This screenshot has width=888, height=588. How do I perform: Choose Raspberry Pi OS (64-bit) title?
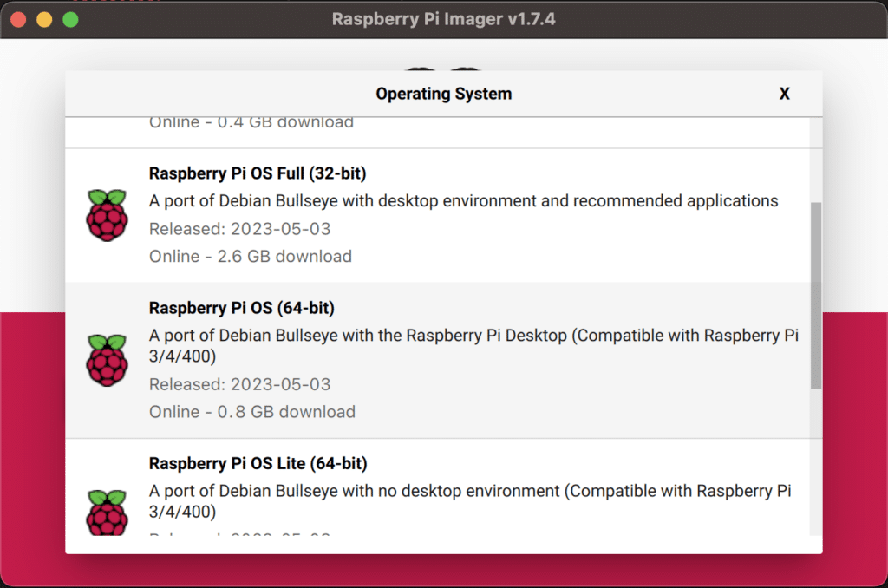(242, 308)
